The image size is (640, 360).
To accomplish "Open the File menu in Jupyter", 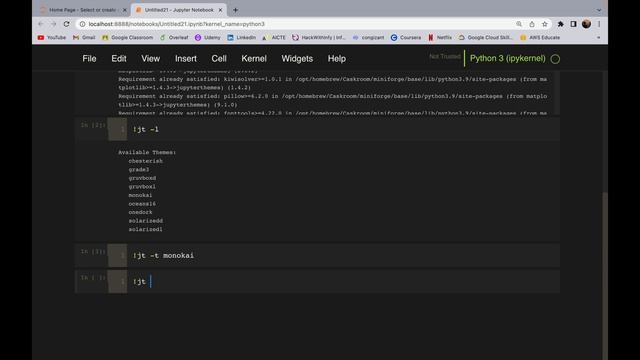I will pyautogui.click(x=89, y=59).
